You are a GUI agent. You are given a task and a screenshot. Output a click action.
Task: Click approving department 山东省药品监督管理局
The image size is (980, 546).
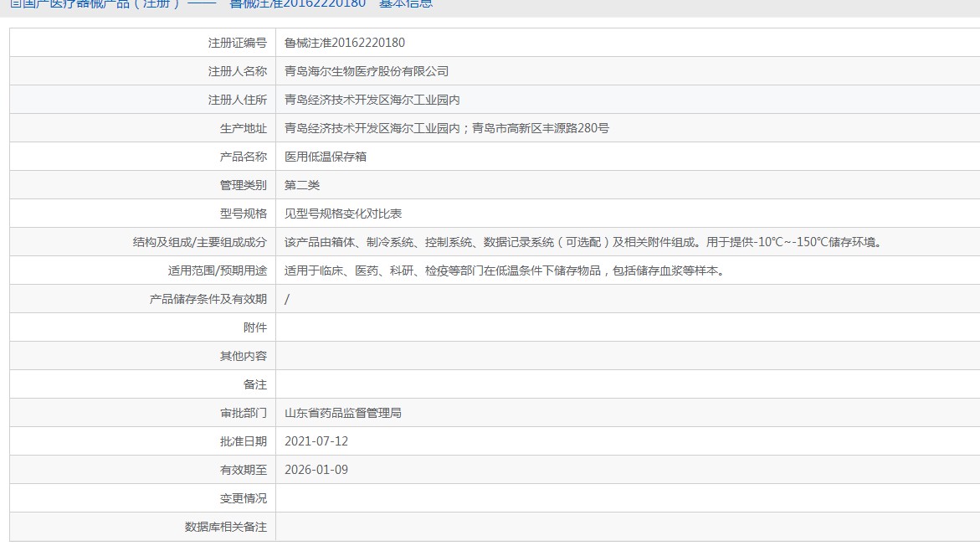[342, 413]
